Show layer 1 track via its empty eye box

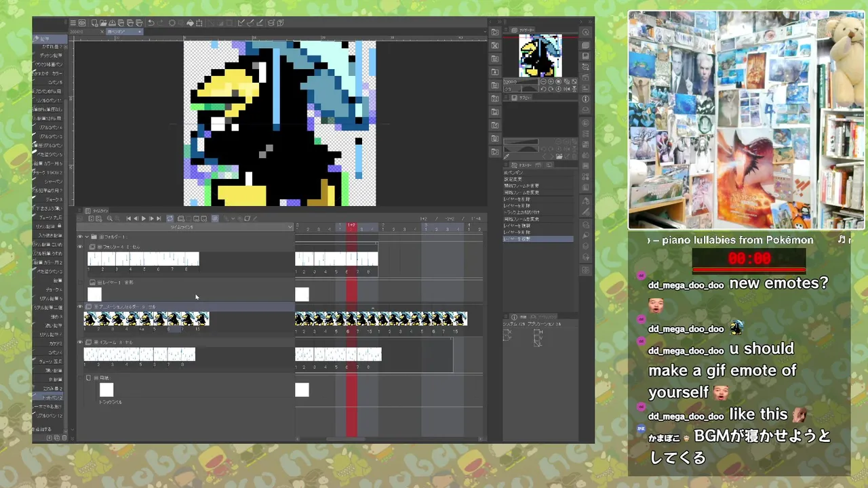80,283
